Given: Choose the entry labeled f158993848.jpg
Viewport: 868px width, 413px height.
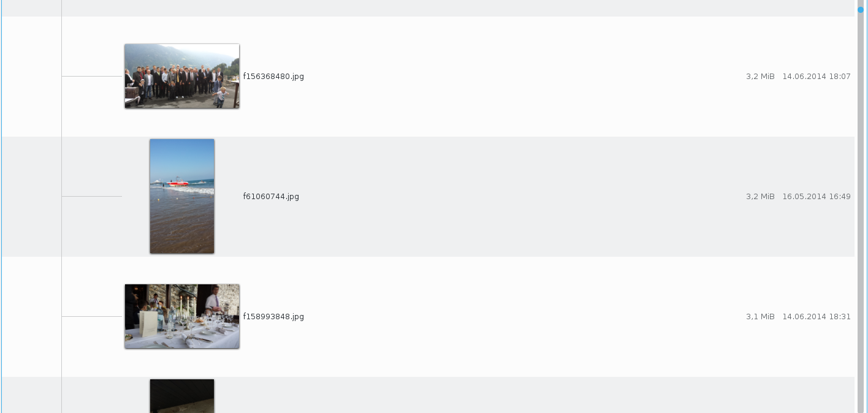Looking at the screenshot, I should coord(273,317).
